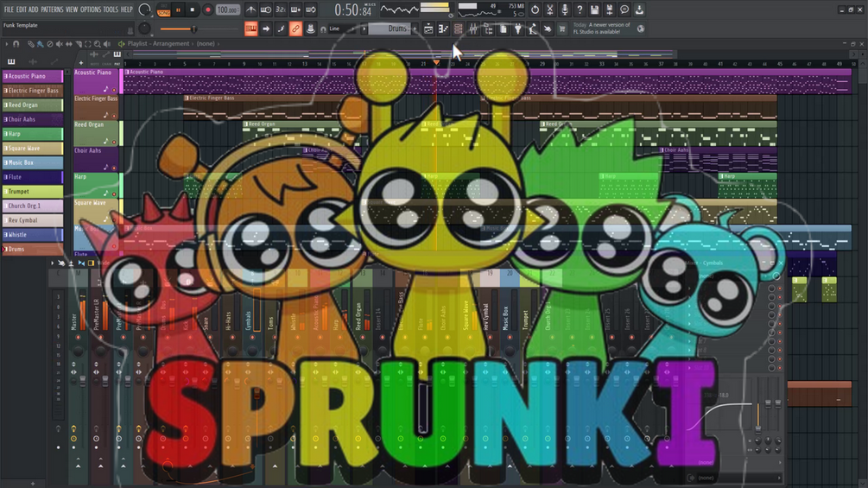
Task: Click the master pitch knob
Action: pyautogui.click(x=144, y=29)
